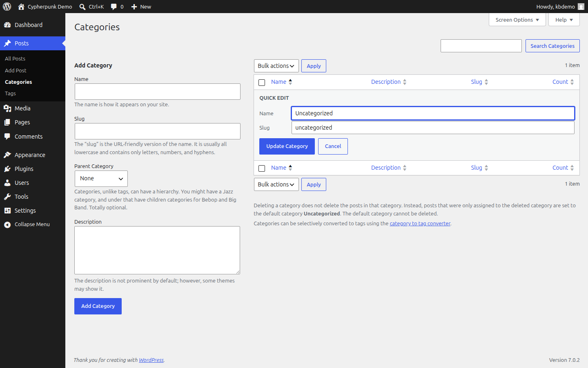Cancel the quick edit
The image size is (588, 368).
coord(333,146)
